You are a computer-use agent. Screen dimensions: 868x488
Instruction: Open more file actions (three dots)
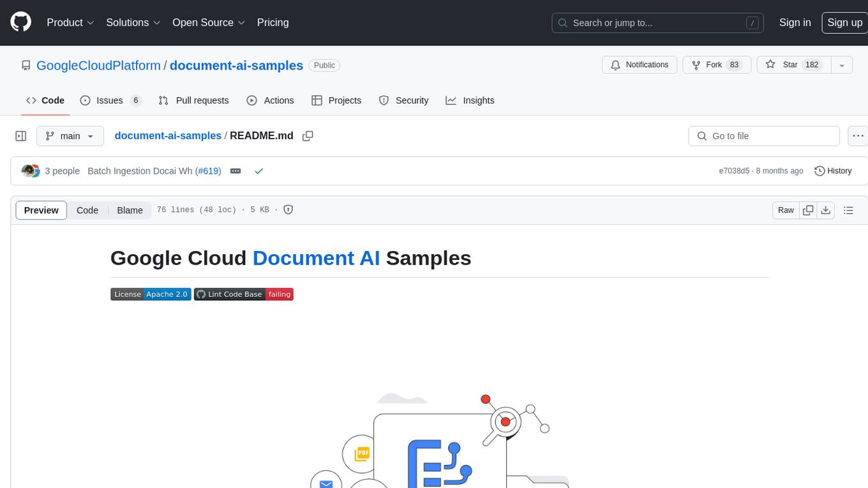coord(858,136)
